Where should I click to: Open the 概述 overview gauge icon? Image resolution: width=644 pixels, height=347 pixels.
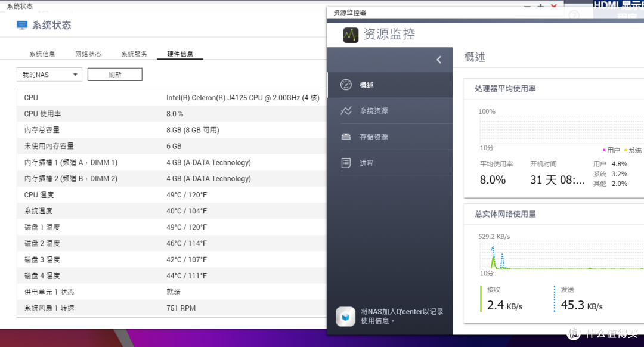tap(346, 85)
